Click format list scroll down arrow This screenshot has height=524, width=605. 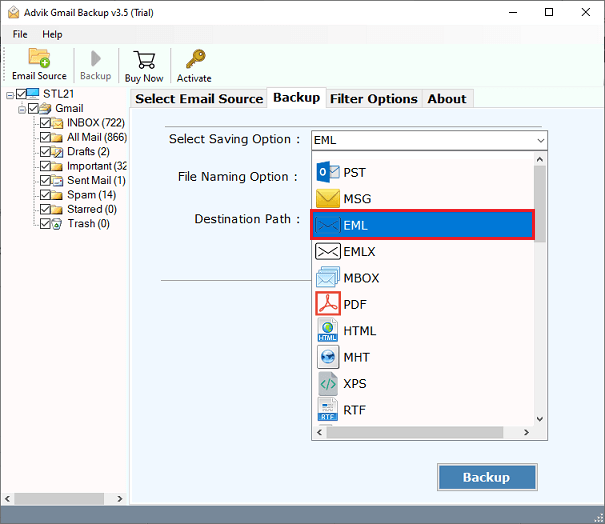(x=540, y=419)
